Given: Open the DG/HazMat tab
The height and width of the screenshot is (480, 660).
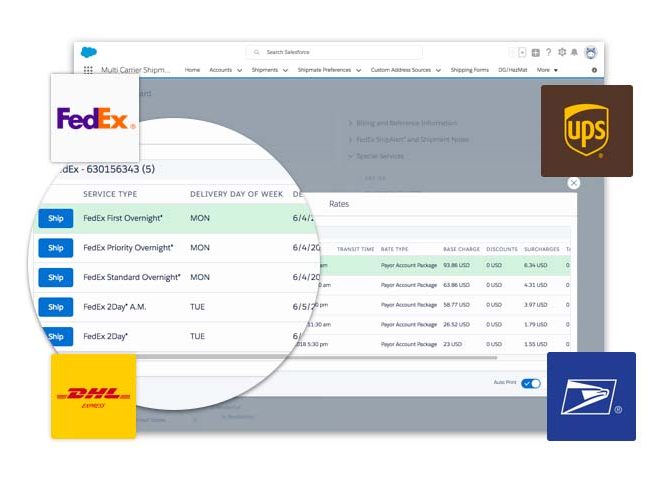Looking at the screenshot, I should (x=513, y=70).
